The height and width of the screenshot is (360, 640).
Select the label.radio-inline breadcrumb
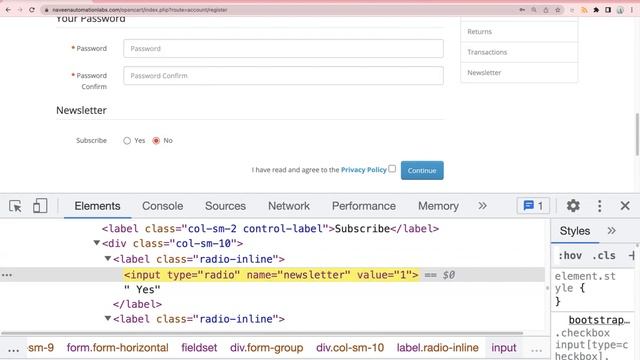(438, 348)
